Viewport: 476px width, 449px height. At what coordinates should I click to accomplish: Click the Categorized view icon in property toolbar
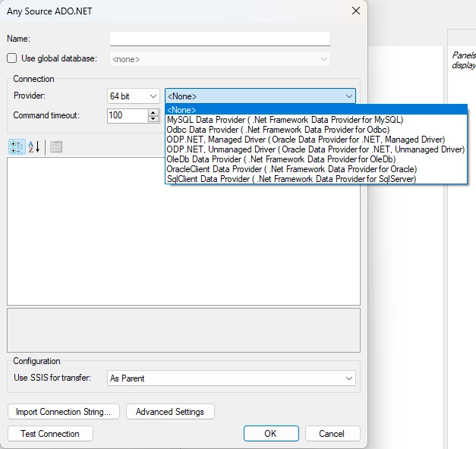(17, 147)
